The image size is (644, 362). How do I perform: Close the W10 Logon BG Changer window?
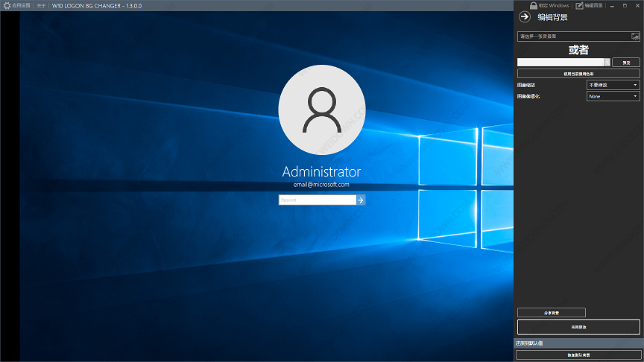[x=637, y=6]
